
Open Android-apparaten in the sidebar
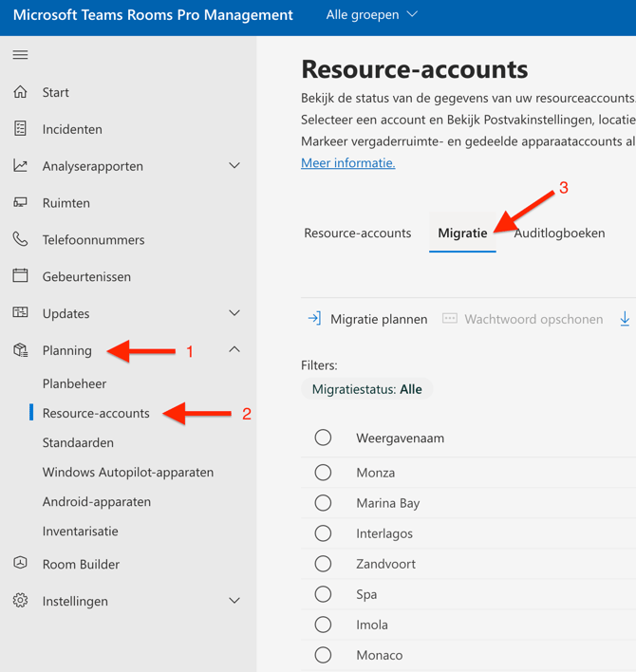pos(97,501)
